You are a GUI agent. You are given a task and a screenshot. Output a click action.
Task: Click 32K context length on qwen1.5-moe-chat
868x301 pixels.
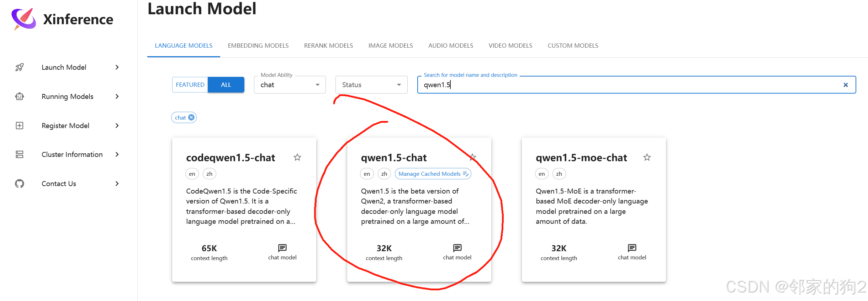[559, 248]
